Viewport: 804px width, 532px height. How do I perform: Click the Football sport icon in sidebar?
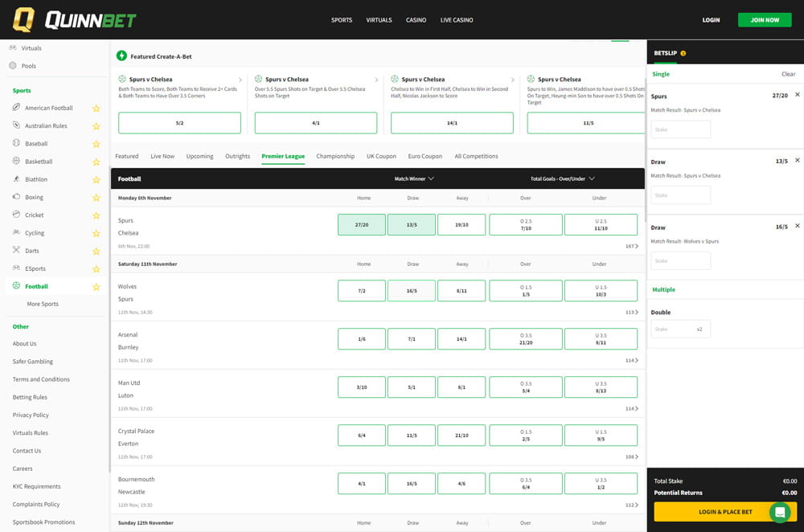[x=16, y=285]
